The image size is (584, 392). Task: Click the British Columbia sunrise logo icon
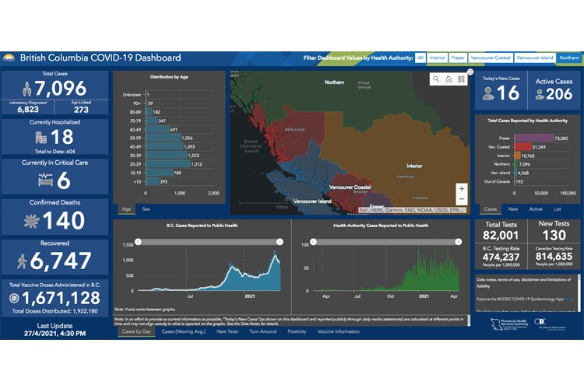[9, 58]
